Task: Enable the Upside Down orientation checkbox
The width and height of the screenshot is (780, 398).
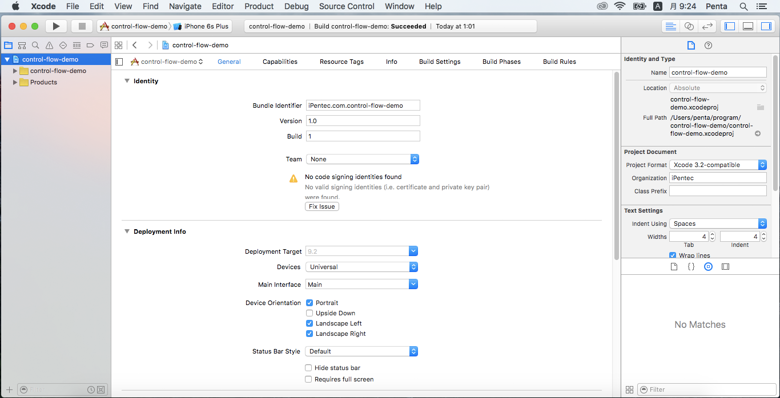Action: pos(309,313)
